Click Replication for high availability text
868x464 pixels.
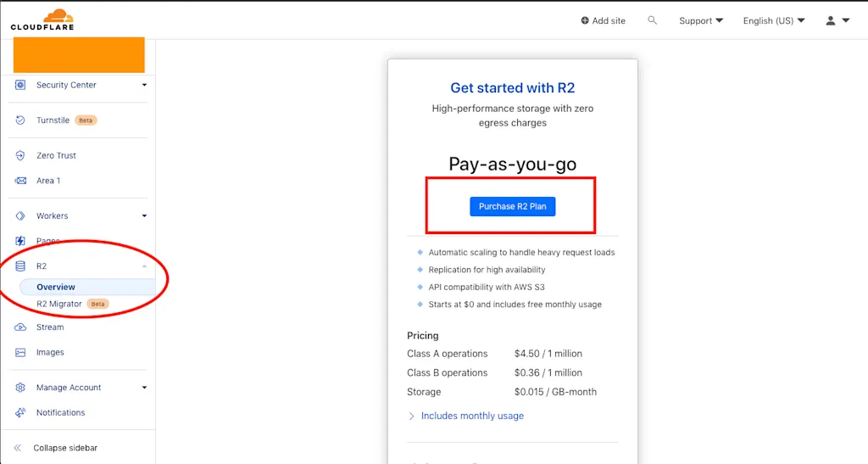pyautogui.click(x=487, y=270)
